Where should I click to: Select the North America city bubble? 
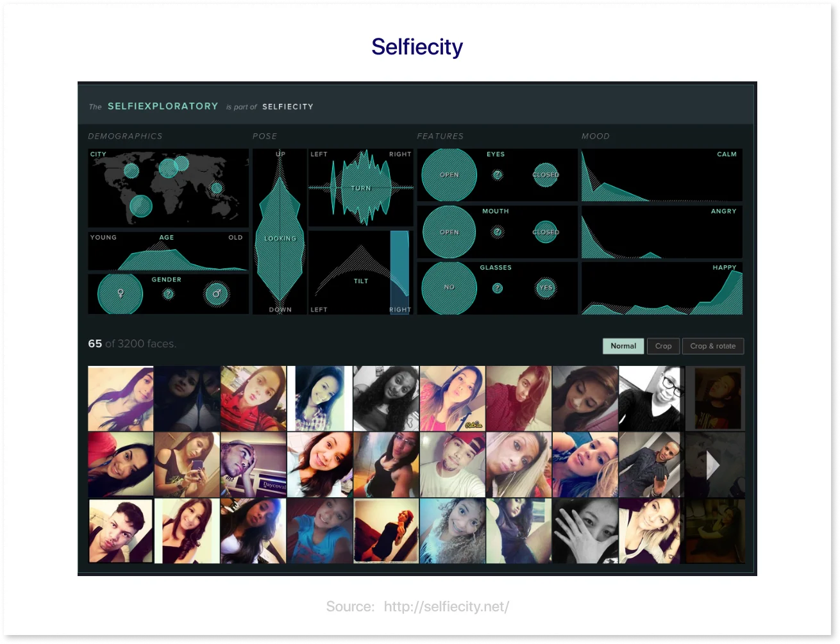[131, 170]
